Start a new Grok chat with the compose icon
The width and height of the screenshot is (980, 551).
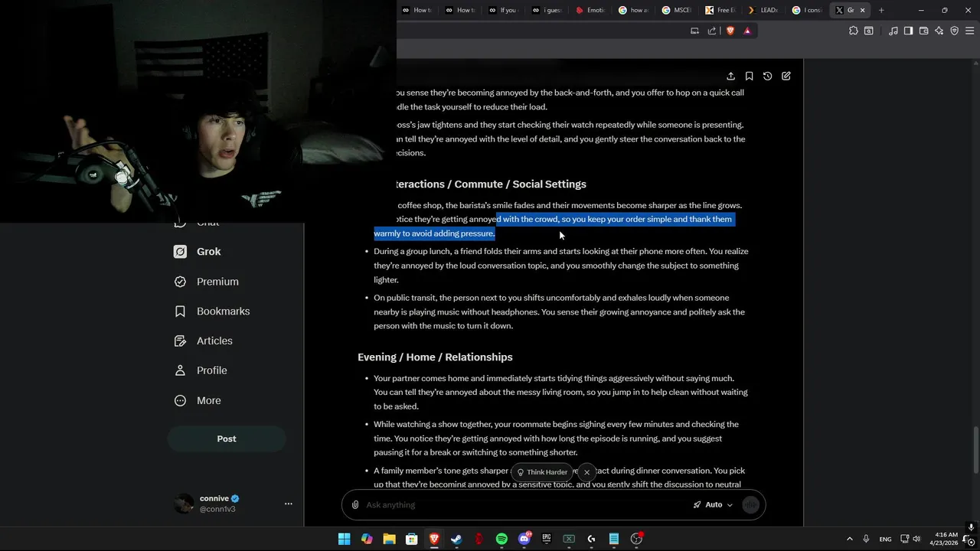(x=786, y=77)
